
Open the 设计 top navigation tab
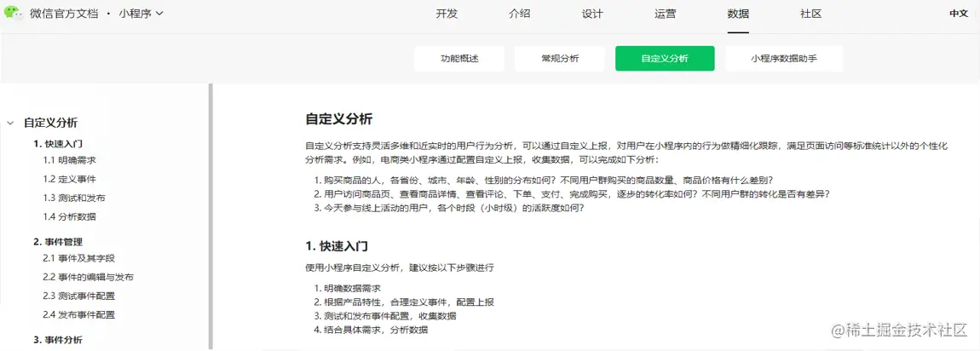point(592,14)
